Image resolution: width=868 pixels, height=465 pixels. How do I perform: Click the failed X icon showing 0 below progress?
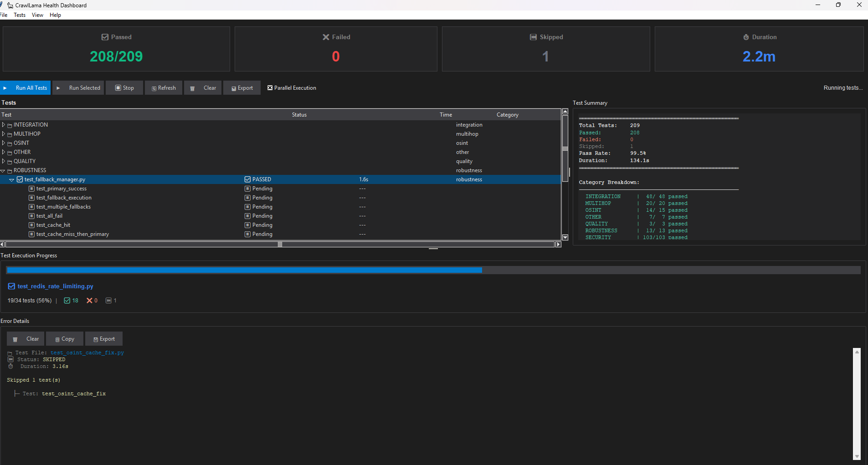tap(90, 300)
